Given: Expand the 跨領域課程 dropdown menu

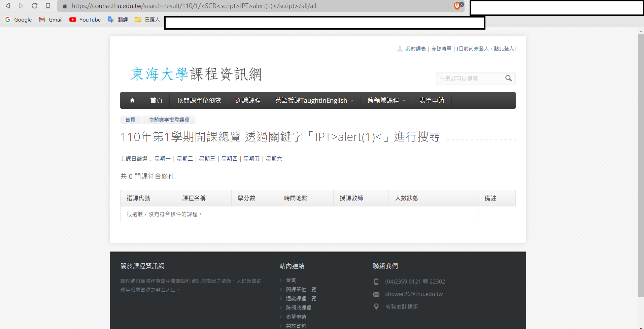Looking at the screenshot, I should pyautogui.click(x=386, y=100).
